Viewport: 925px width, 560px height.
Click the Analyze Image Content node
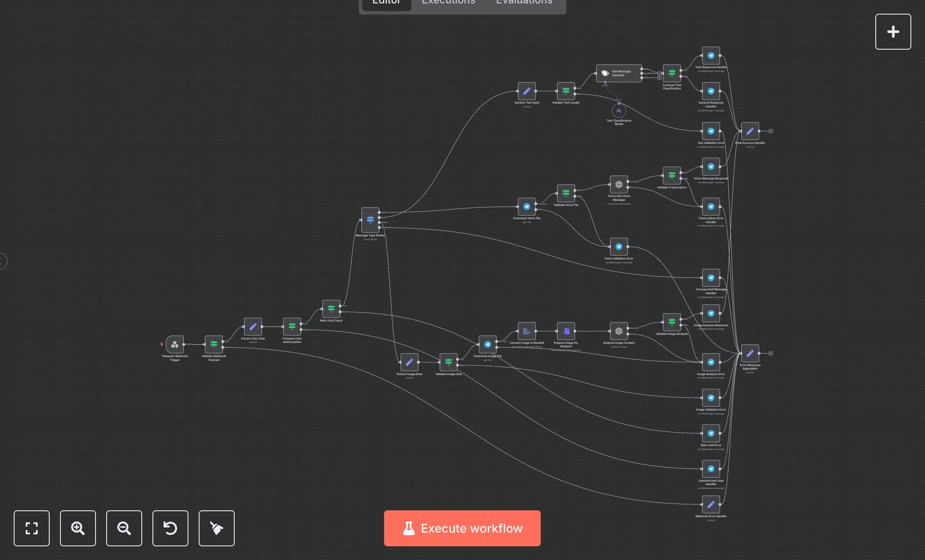(x=618, y=331)
